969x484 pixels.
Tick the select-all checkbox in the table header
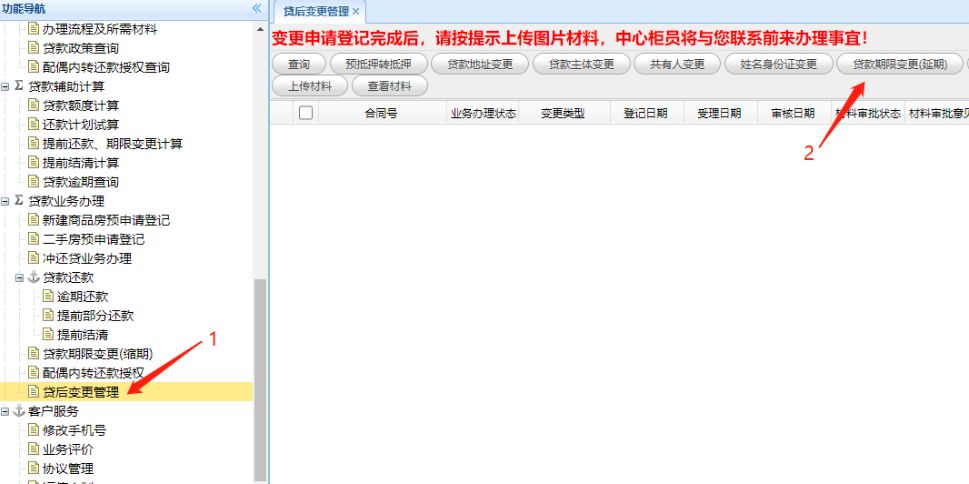(305, 113)
